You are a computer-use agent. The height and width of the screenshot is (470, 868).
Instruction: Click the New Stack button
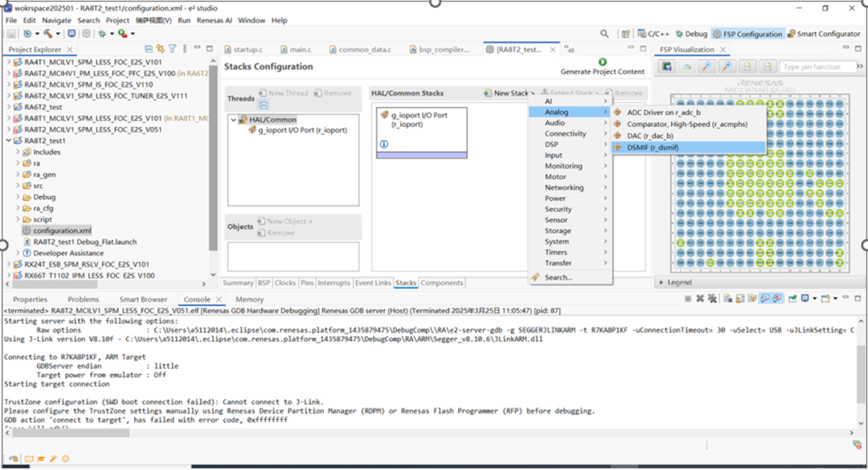click(x=508, y=93)
